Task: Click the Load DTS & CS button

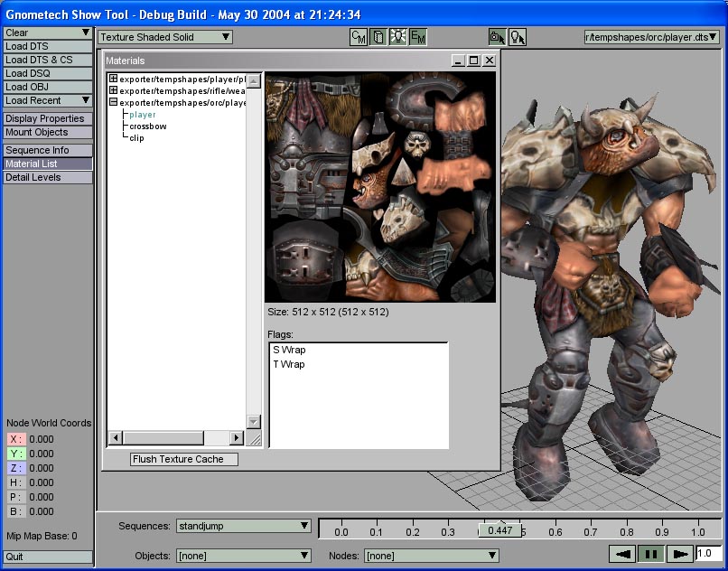Action: pos(48,60)
